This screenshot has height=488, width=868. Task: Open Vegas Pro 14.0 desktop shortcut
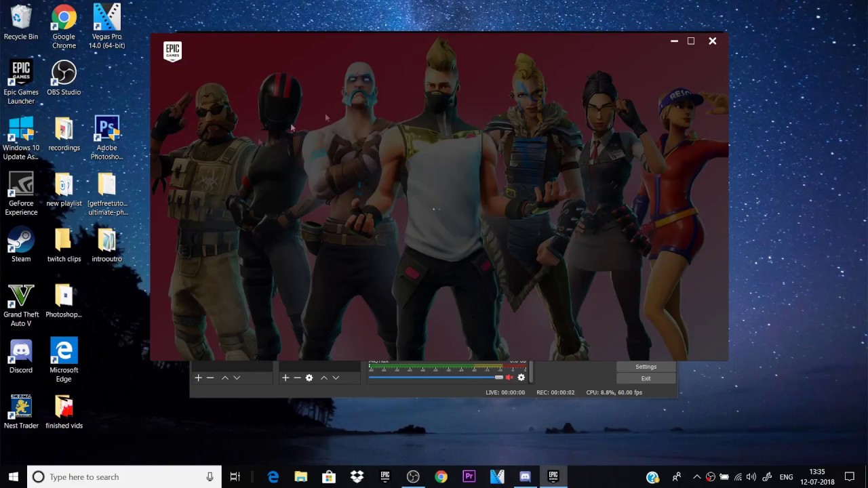(x=106, y=27)
